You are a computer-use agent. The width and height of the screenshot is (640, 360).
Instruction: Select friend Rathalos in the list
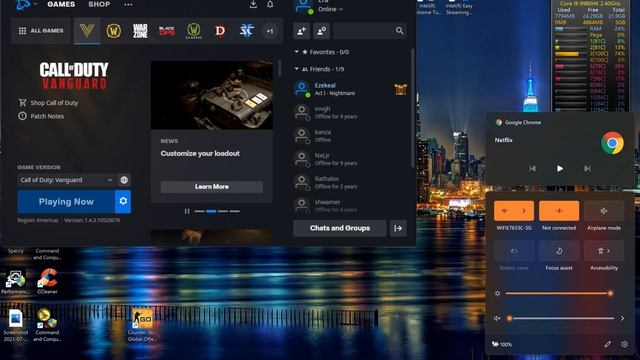point(350,182)
